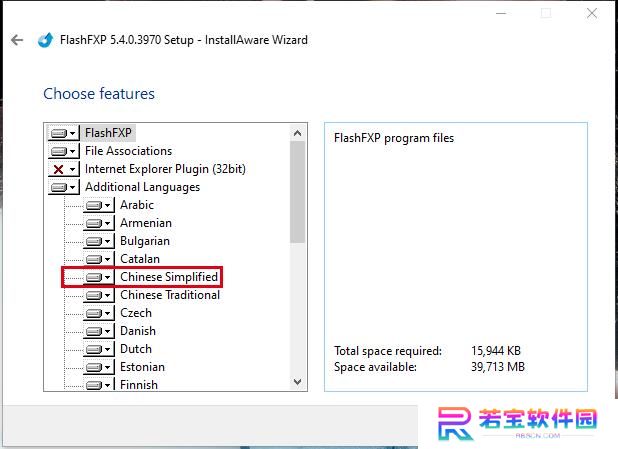Viewport: 618px width, 449px height.
Task: Click "Space available:" label
Action: coord(375,367)
